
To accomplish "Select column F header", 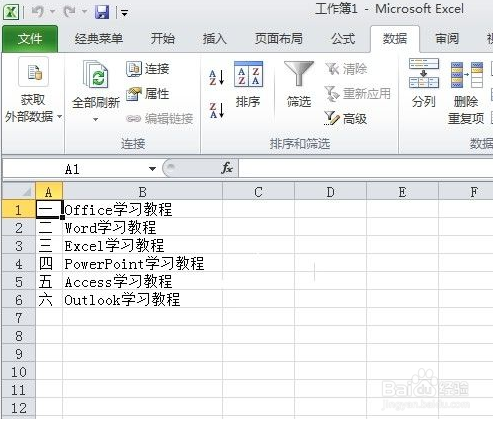I will [466, 191].
